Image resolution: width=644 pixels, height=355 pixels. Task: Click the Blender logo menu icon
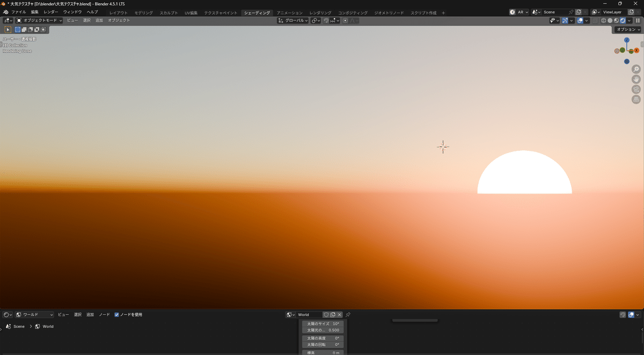[x=5, y=12]
